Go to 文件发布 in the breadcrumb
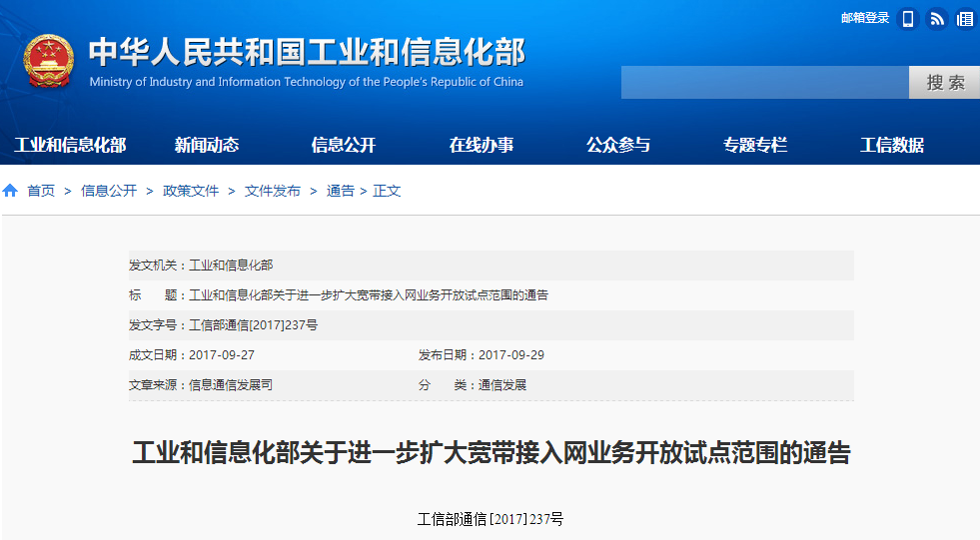Screen dimensions: 980x540 point(273,191)
